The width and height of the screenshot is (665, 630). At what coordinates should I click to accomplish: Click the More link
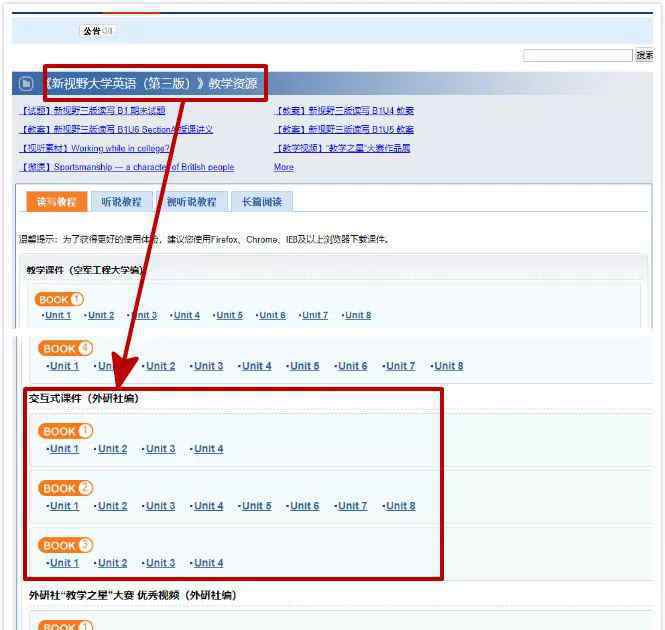click(284, 167)
